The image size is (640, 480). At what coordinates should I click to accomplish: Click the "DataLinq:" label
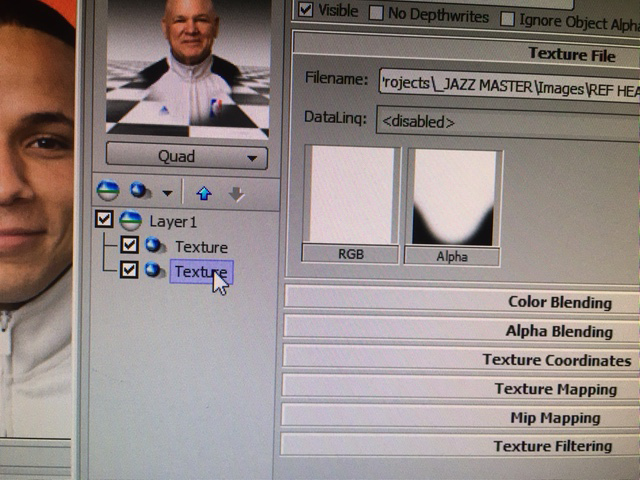point(336,118)
